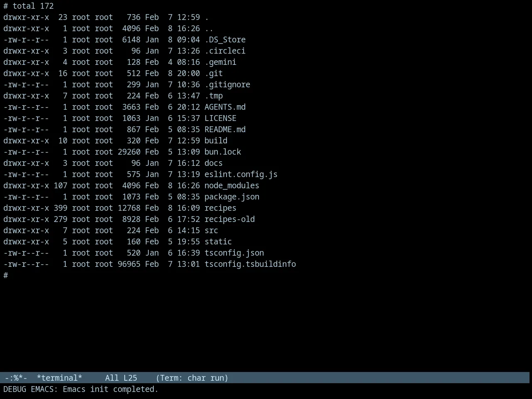Viewport: 532px width, 399px height.
Task: Click the .git directory name
Action: pyautogui.click(x=214, y=74)
